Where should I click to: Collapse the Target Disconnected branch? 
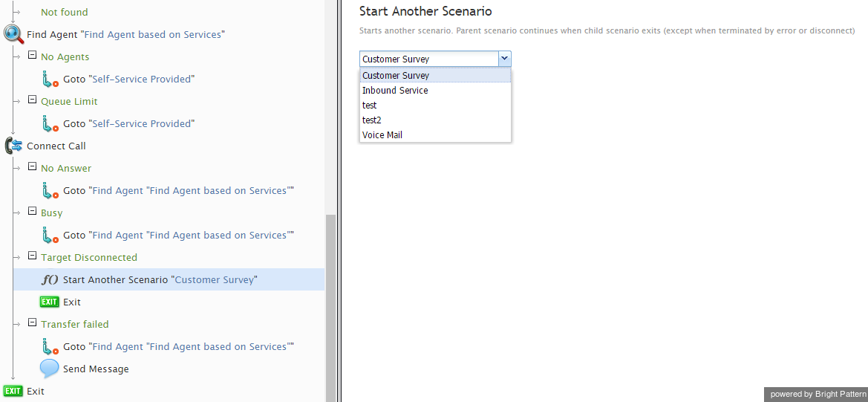click(x=32, y=257)
